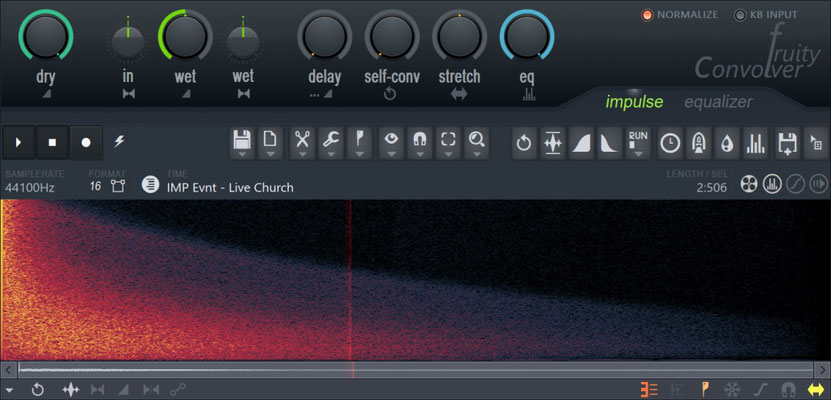831x400 pixels.
Task: Click the in stereo separation knob
Action: 128,42
